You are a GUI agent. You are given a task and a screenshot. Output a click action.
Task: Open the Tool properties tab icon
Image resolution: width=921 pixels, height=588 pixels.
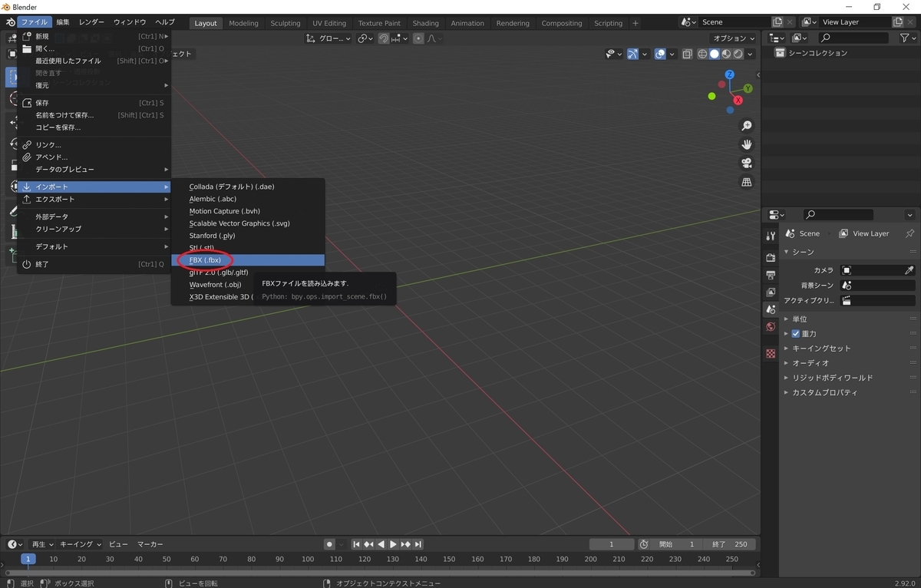(x=771, y=236)
